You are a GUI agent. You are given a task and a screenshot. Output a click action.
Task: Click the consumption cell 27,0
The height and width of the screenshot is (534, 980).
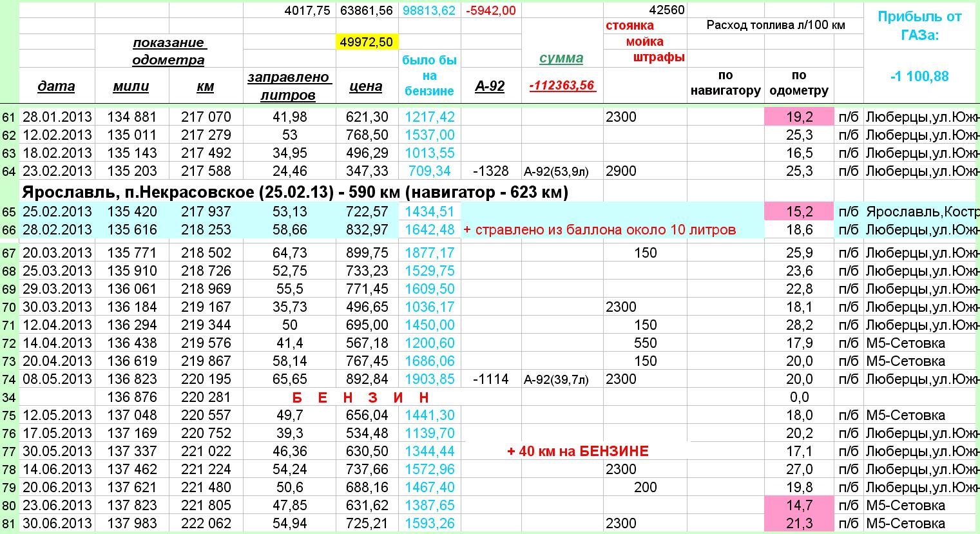pos(799,469)
